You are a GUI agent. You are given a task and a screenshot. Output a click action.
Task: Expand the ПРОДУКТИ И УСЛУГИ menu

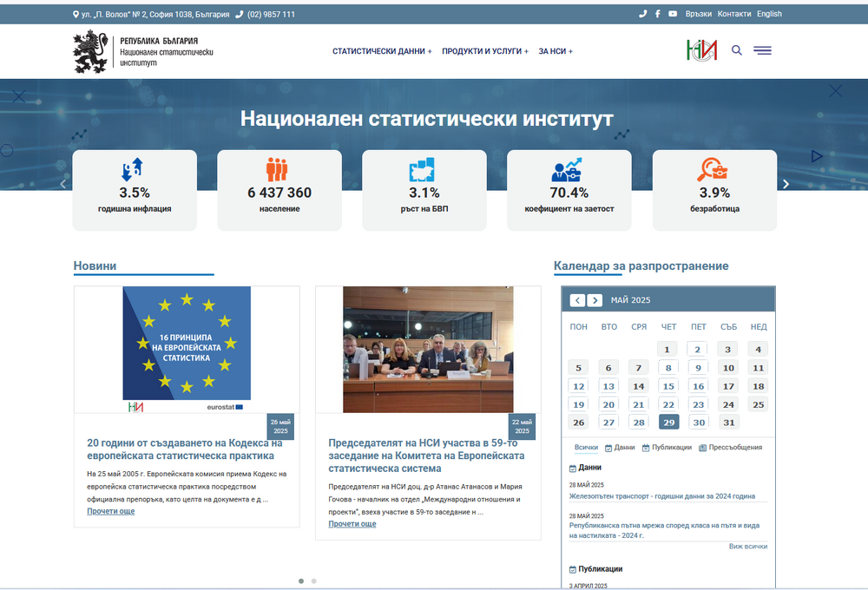coord(484,51)
